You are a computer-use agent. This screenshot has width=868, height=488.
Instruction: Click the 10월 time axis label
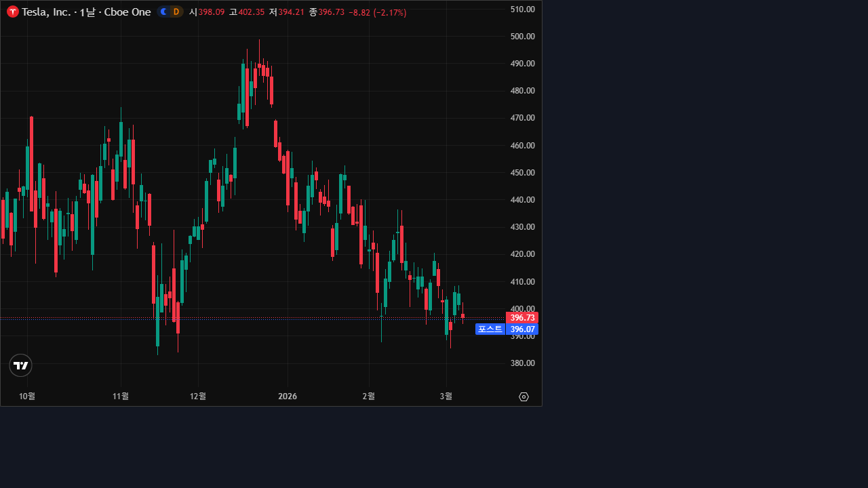[x=27, y=396]
